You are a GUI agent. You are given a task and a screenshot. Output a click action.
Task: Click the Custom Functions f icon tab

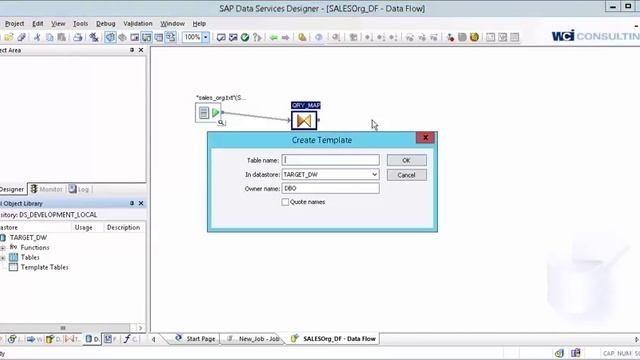[127, 339]
